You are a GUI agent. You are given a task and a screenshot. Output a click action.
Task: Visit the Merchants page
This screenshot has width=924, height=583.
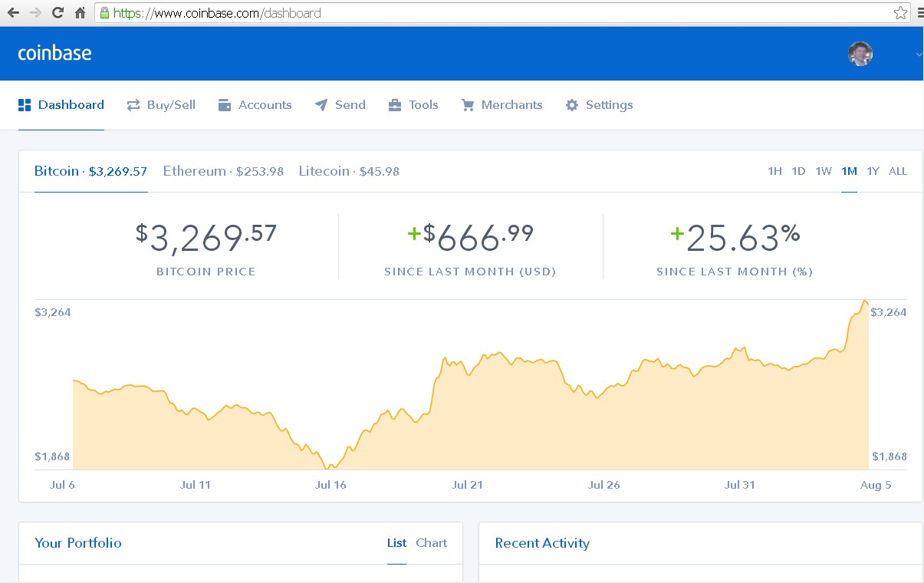click(501, 105)
